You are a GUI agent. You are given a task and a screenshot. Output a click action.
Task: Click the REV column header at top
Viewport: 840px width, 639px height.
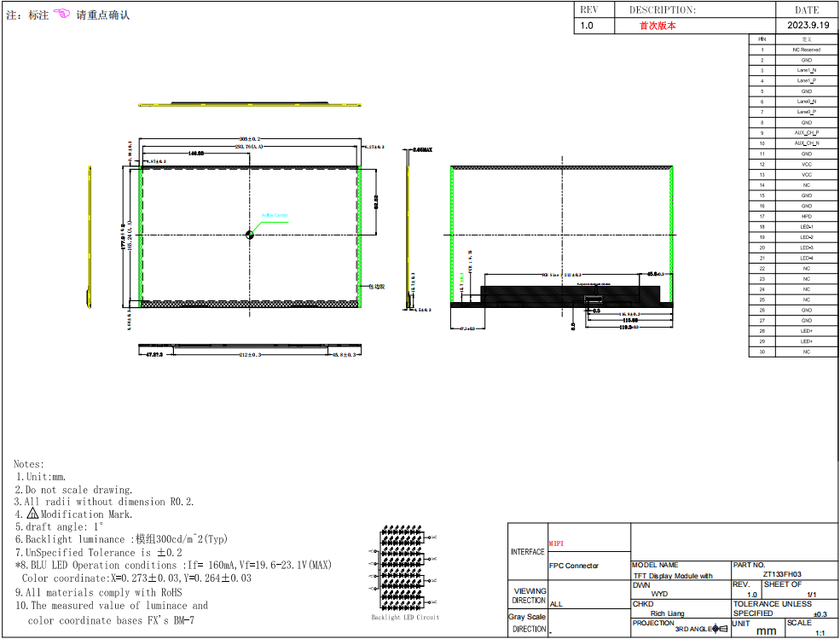[588, 9]
